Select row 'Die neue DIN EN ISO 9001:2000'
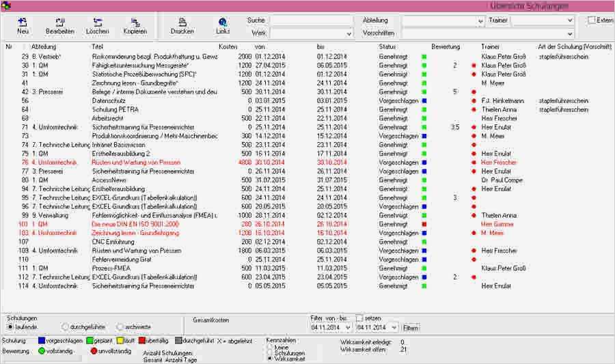Image resolution: width=615 pixels, height=364 pixels. click(307, 224)
